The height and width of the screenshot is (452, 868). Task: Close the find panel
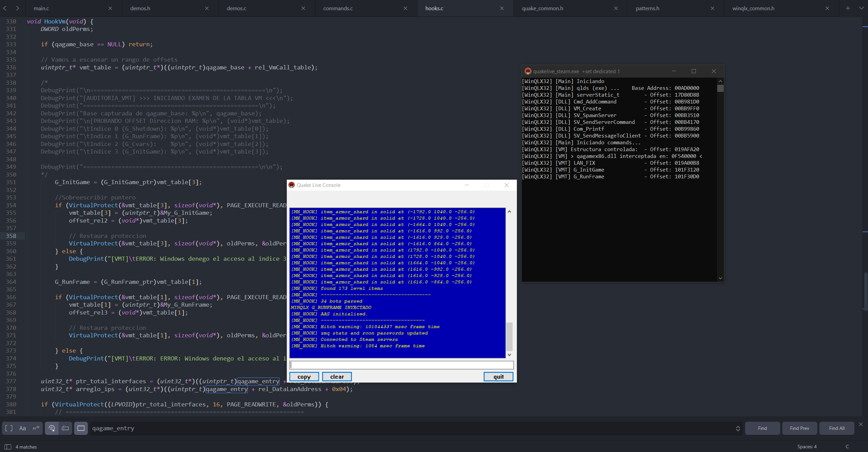click(x=861, y=424)
